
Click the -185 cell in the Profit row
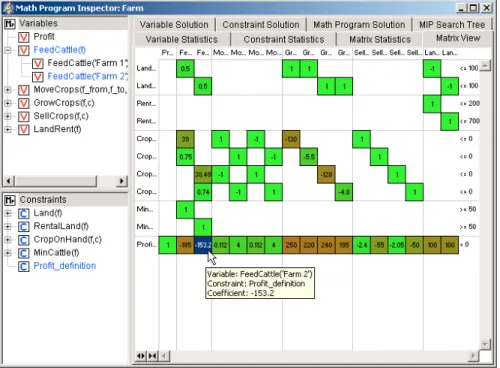coord(185,245)
